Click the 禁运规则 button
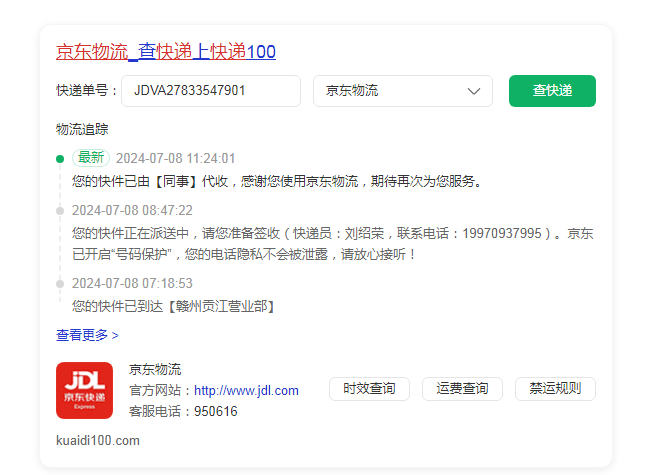Image resolution: width=671 pixels, height=475 pixels. pyautogui.click(x=555, y=389)
